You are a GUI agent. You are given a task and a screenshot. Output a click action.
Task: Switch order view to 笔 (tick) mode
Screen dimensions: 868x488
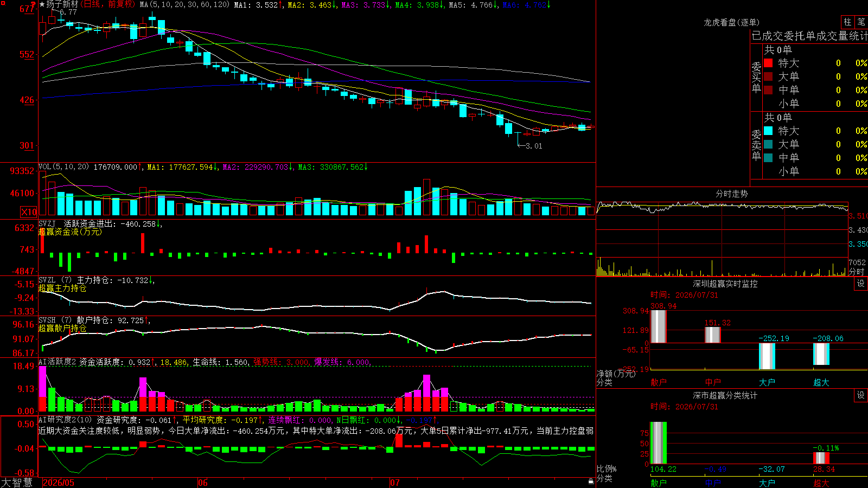pyautogui.click(x=861, y=22)
